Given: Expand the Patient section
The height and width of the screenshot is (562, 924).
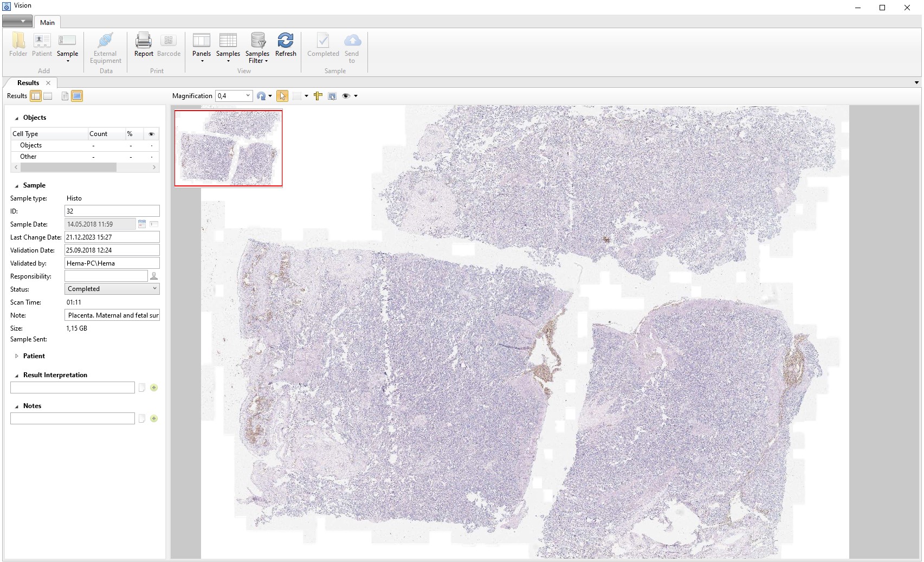Looking at the screenshot, I should [17, 356].
